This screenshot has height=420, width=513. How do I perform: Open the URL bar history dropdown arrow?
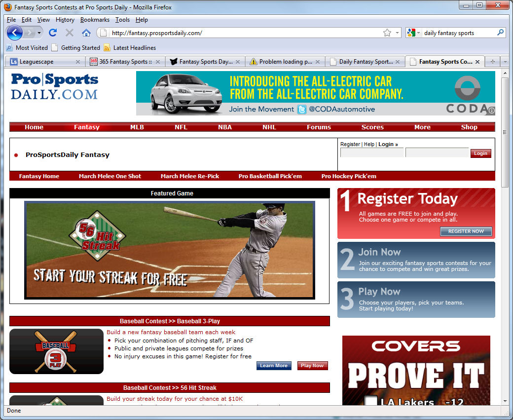(x=397, y=33)
